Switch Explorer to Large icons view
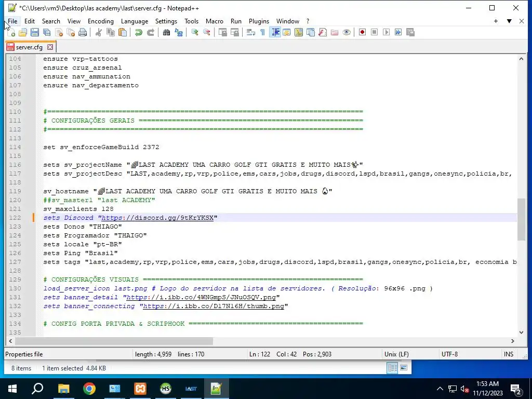 (x=404, y=368)
